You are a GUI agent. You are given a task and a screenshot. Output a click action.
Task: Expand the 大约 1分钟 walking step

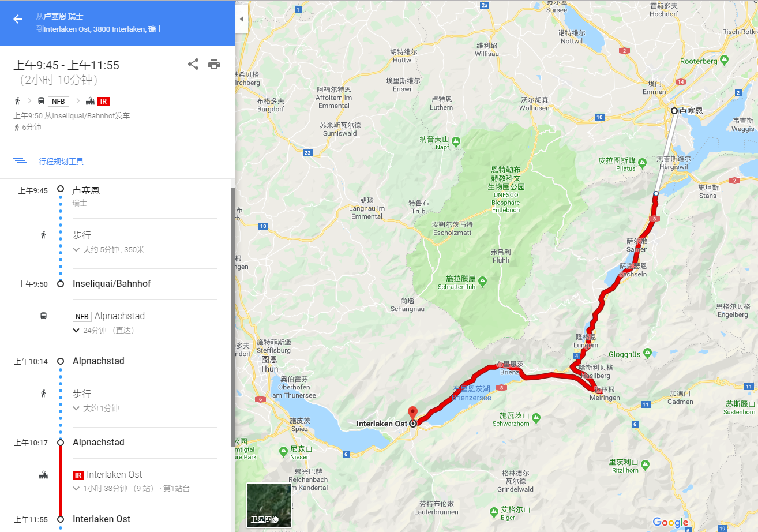click(x=96, y=409)
